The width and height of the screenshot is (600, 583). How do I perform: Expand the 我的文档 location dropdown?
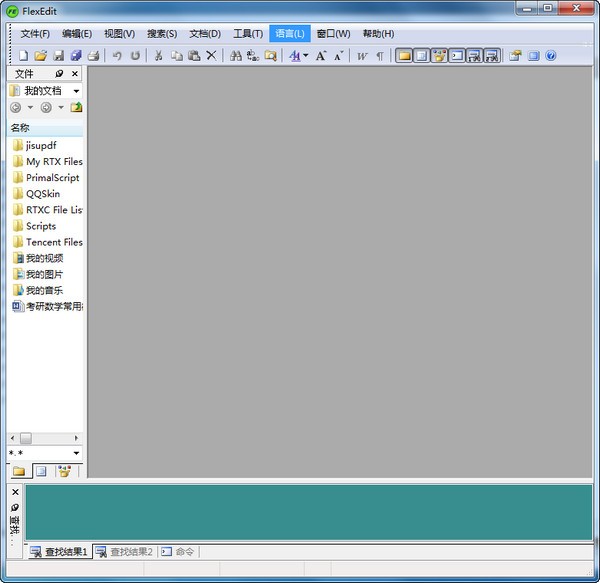pos(76,91)
